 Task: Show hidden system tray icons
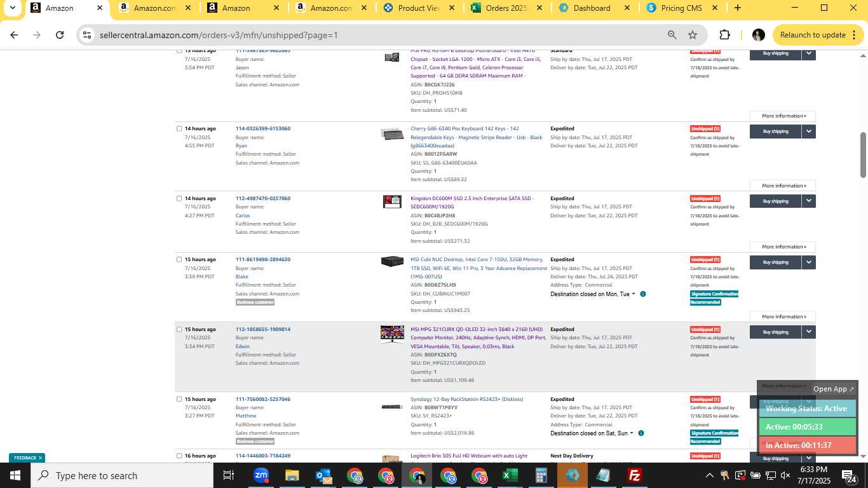710,475
